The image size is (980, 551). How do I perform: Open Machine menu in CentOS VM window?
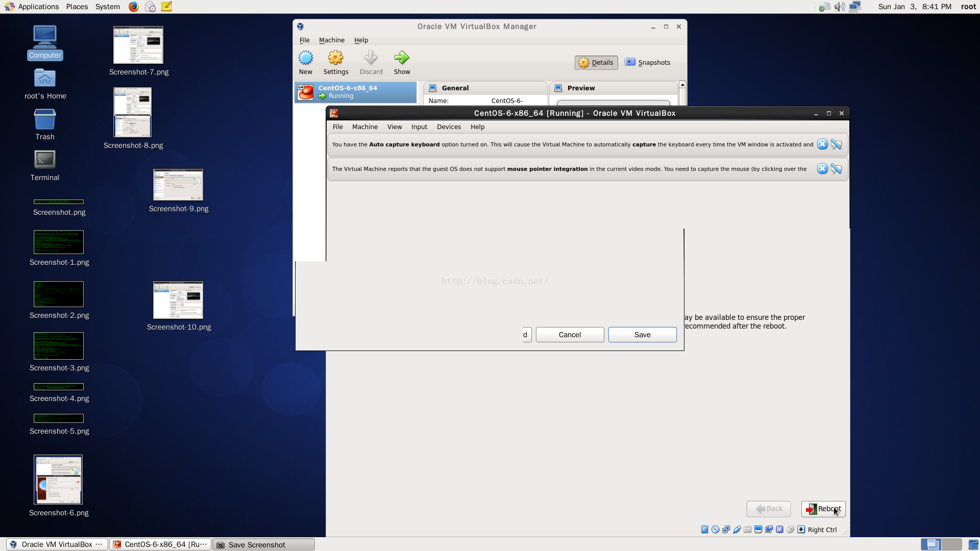365,127
